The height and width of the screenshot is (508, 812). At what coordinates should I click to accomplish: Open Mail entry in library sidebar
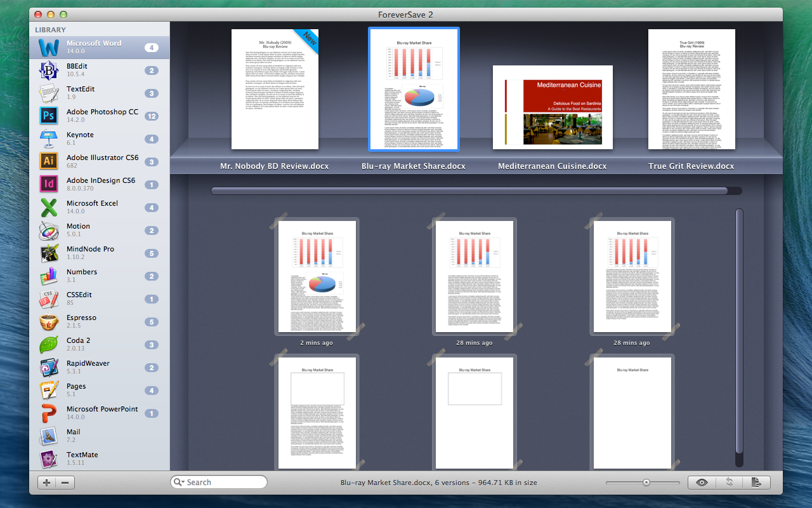100,436
